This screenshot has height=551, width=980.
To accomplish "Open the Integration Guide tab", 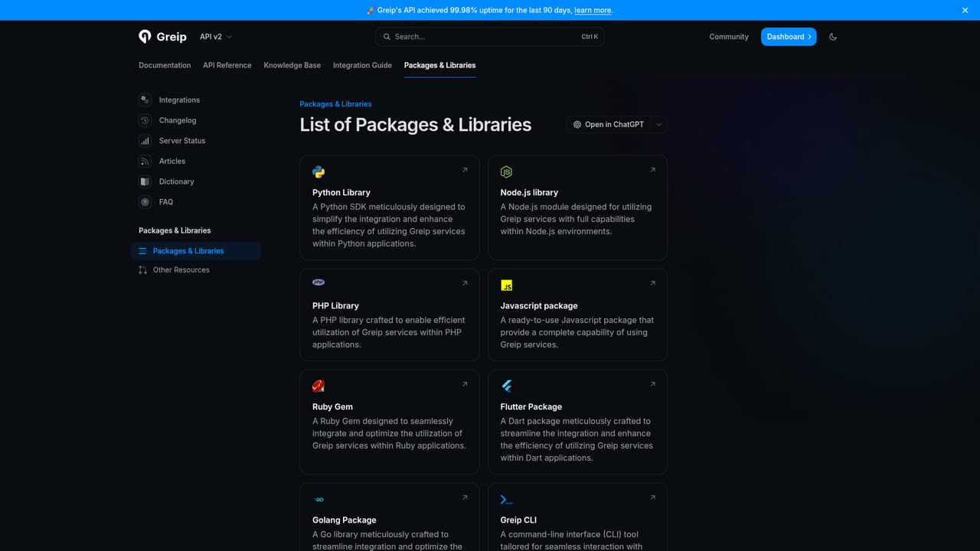I will 362,65.
